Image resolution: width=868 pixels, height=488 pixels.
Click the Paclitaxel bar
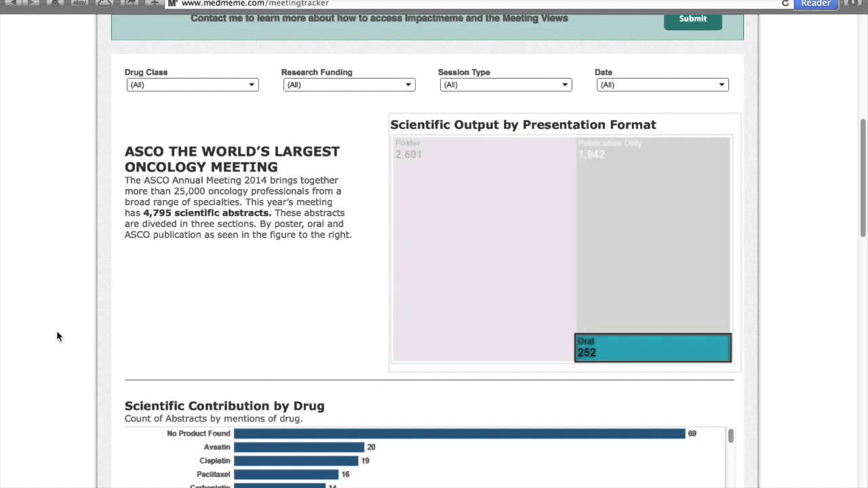pos(286,474)
